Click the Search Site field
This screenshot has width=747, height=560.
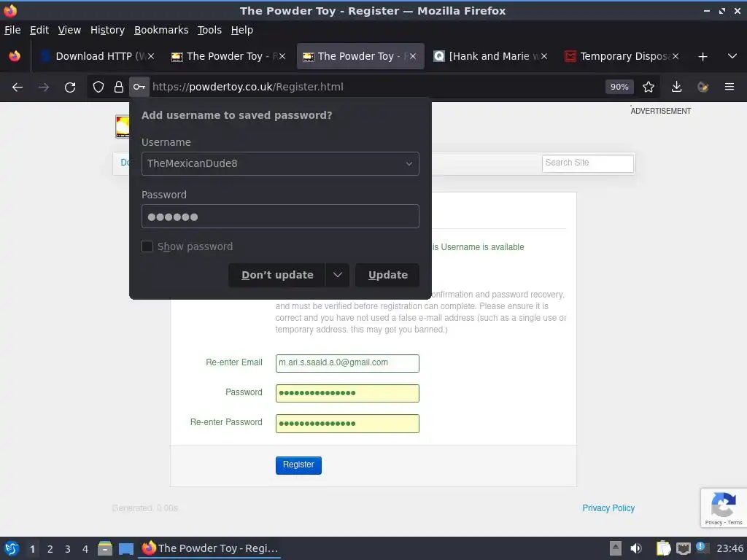coord(587,163)
